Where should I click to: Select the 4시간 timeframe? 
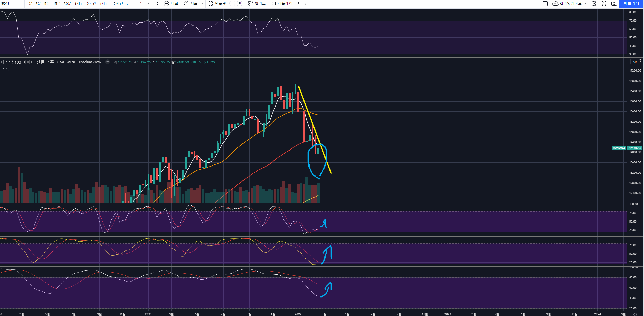pyautogui.click(x=104, y=3)
